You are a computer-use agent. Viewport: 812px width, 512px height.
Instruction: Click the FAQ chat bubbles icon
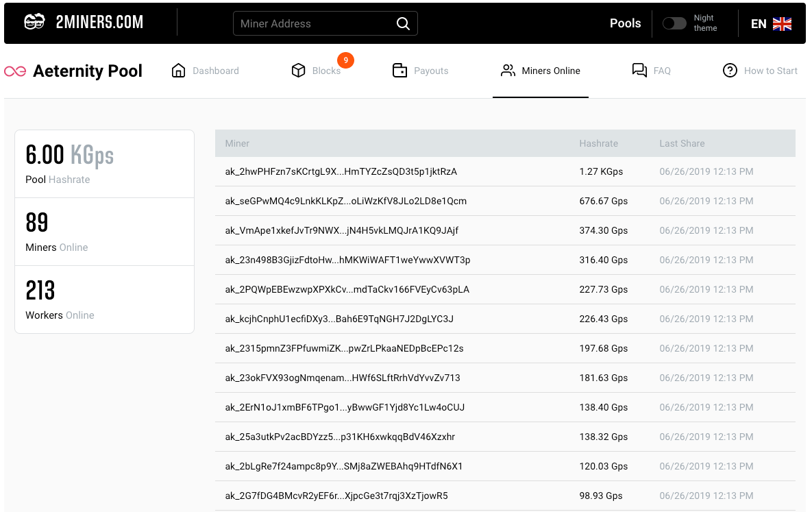(x=639, y=71)
